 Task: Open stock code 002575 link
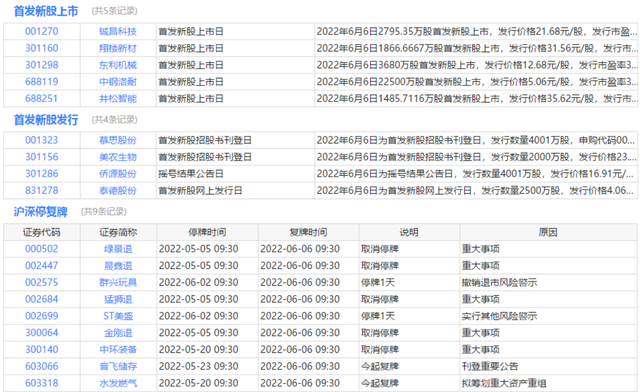tap(42, 282)
